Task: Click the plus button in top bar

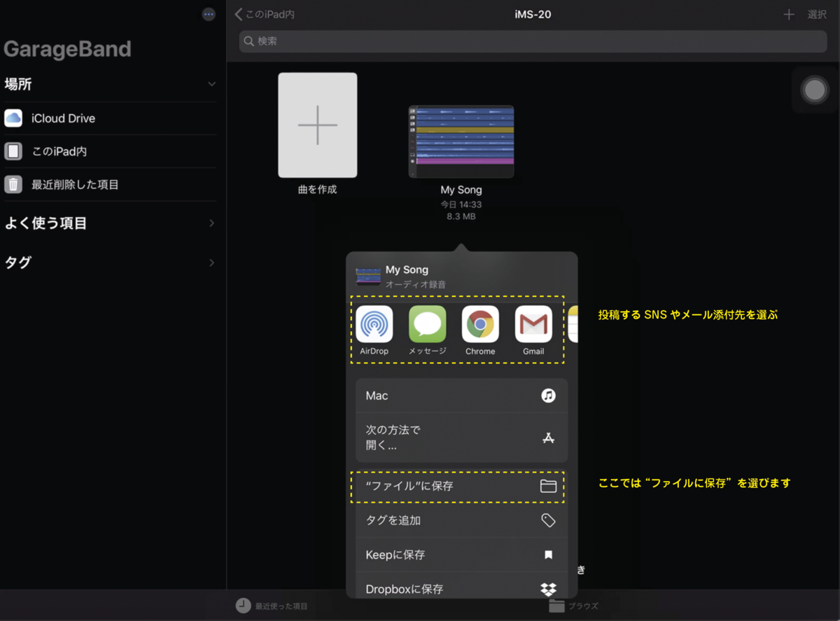Action: pos(789,14)
